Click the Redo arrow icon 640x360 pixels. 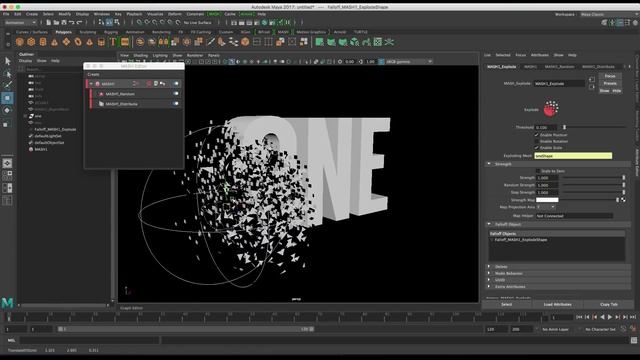tap(80, 22)
